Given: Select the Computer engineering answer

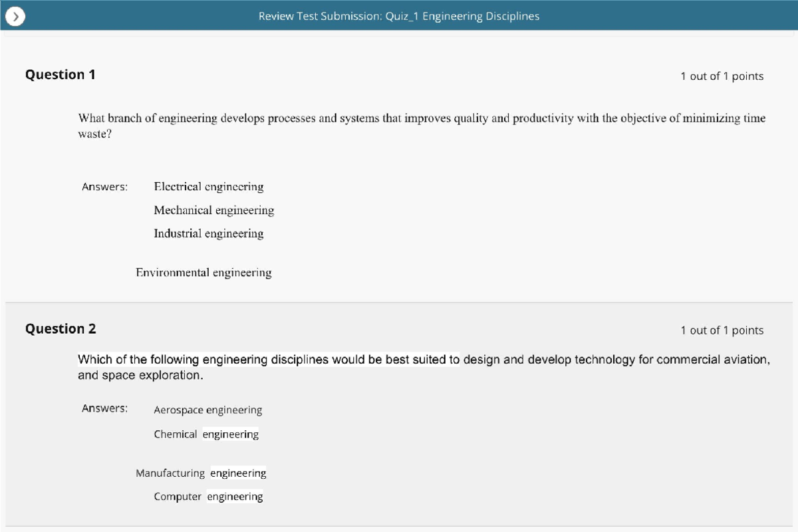Looking at the screenshot, I should [208, 496].
